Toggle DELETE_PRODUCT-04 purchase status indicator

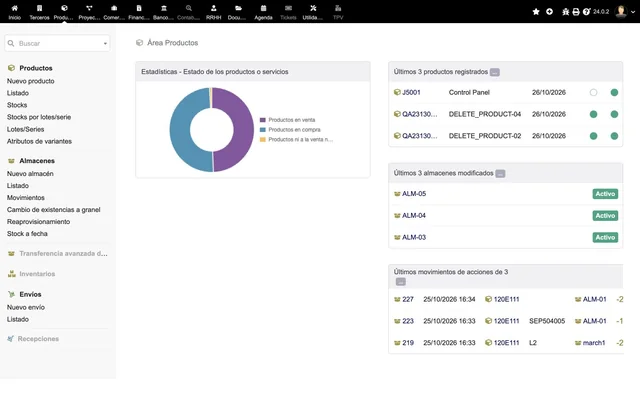614,114
